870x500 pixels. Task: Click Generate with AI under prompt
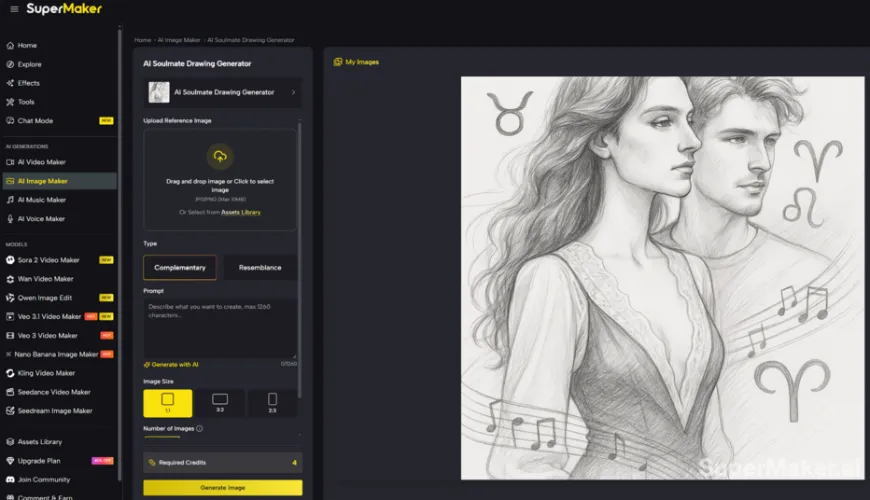coord(175,365)
